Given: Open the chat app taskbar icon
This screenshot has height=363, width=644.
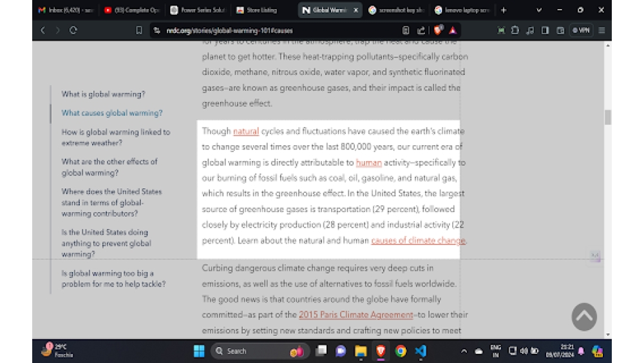Looking at the screenshot, I should (x=341, y=351).
